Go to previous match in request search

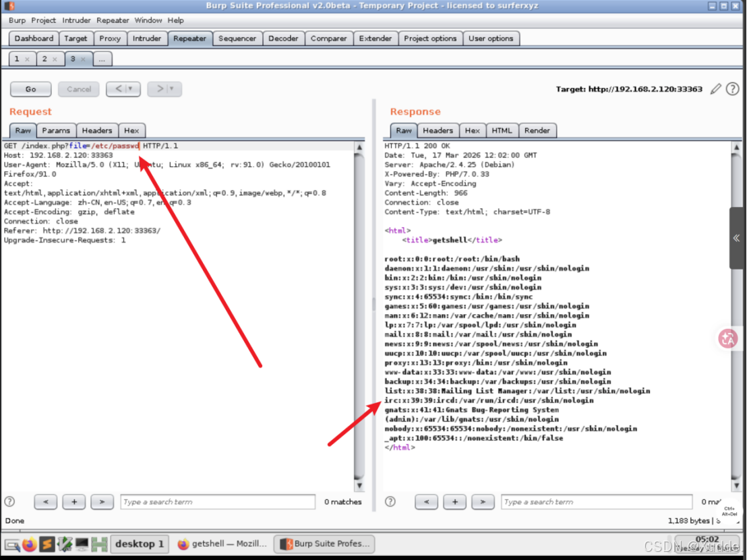[46, 501]
